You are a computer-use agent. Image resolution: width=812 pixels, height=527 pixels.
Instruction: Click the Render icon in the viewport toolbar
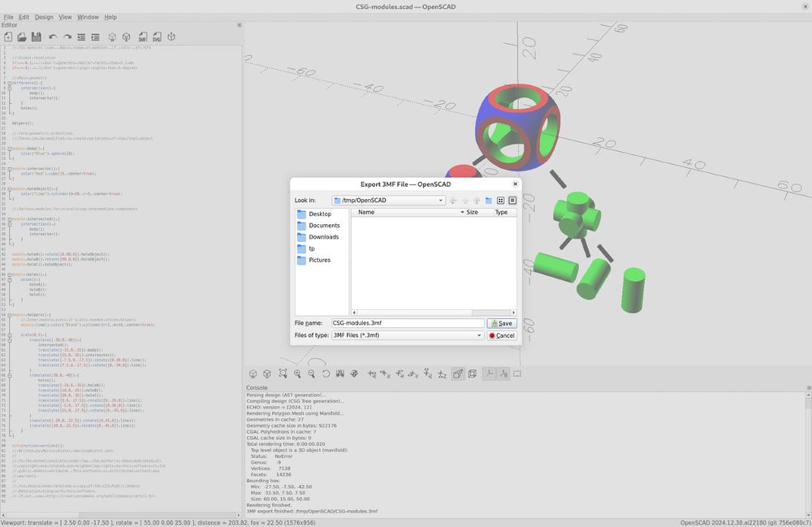click(x=267, y=374)
